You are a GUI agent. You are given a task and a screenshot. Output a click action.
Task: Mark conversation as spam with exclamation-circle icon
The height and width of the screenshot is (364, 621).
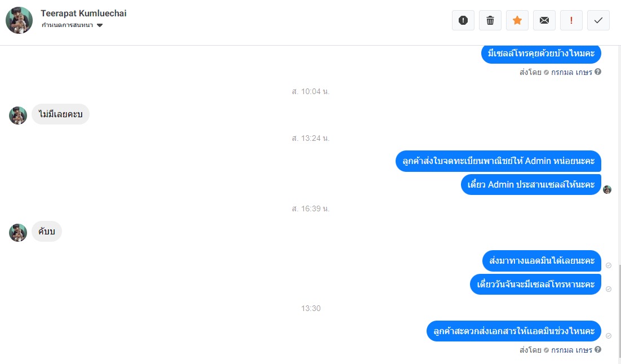(463, 20)
